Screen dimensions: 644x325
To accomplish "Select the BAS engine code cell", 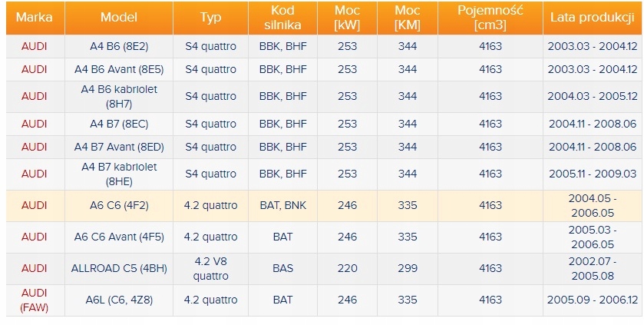I will 282,268.
